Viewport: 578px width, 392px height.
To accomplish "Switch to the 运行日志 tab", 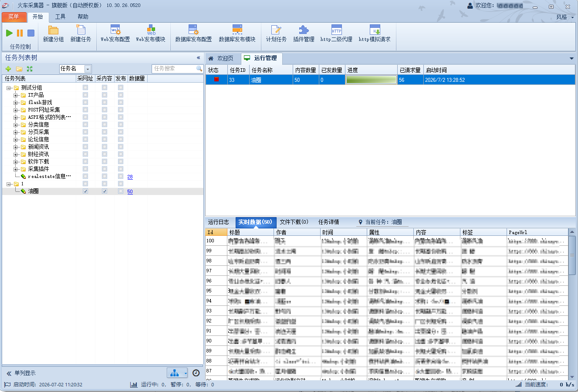I will pyautogui.click(x=218, y=222).
